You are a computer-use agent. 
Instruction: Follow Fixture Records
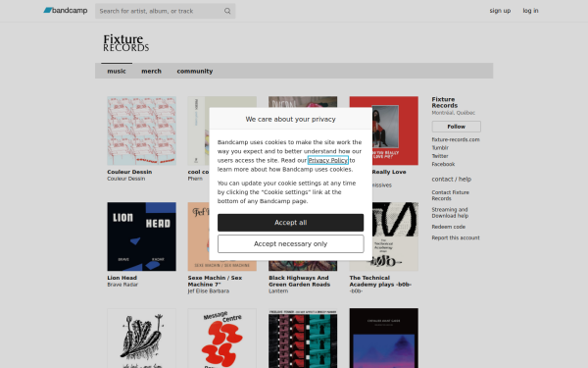(456, 127)
